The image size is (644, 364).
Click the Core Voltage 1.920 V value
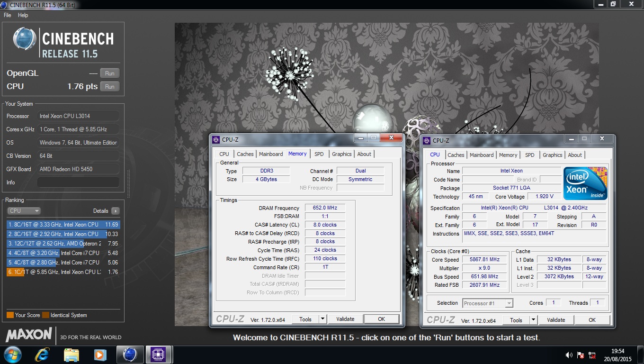pos(544,197)
